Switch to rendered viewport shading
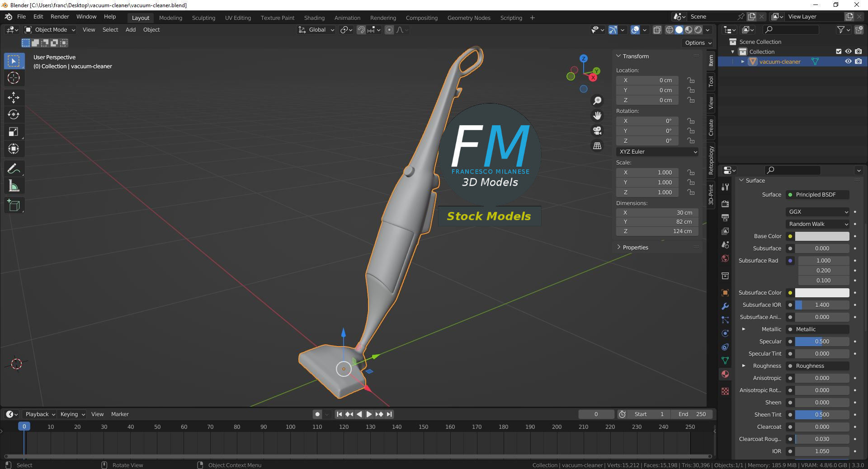This screenshot has height=469, width=868. [698, 30]
